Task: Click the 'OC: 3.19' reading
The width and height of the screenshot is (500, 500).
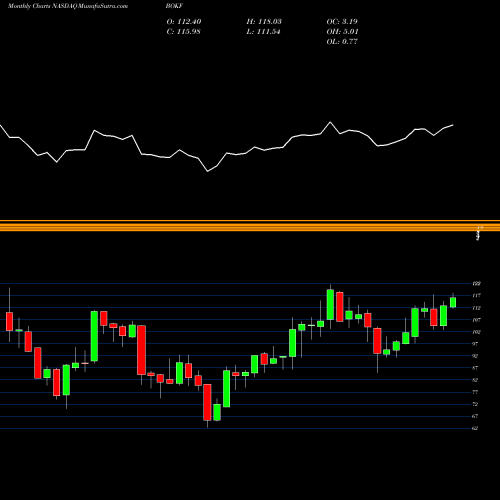Action: 342,22
